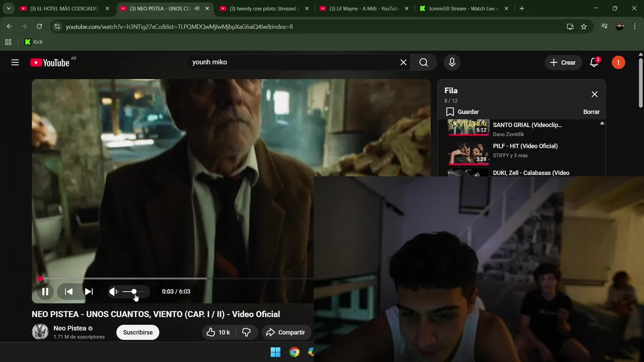Open the media control playlist icon
The height and width of the screenshot is (362, 644).
click(605, 27)
